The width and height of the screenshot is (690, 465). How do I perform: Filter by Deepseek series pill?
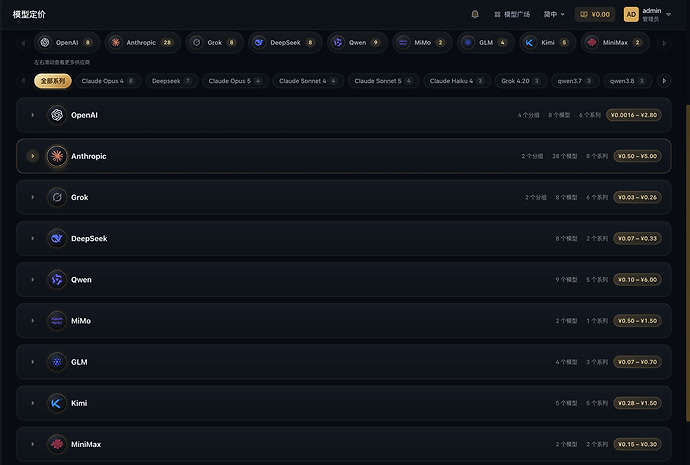click(x=172, y=81)
